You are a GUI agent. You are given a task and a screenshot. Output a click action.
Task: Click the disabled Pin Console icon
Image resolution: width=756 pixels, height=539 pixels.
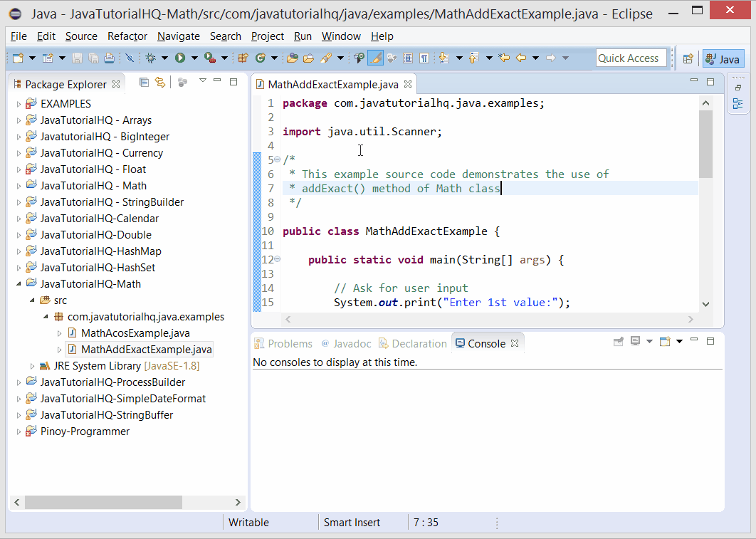coord(618,342)
